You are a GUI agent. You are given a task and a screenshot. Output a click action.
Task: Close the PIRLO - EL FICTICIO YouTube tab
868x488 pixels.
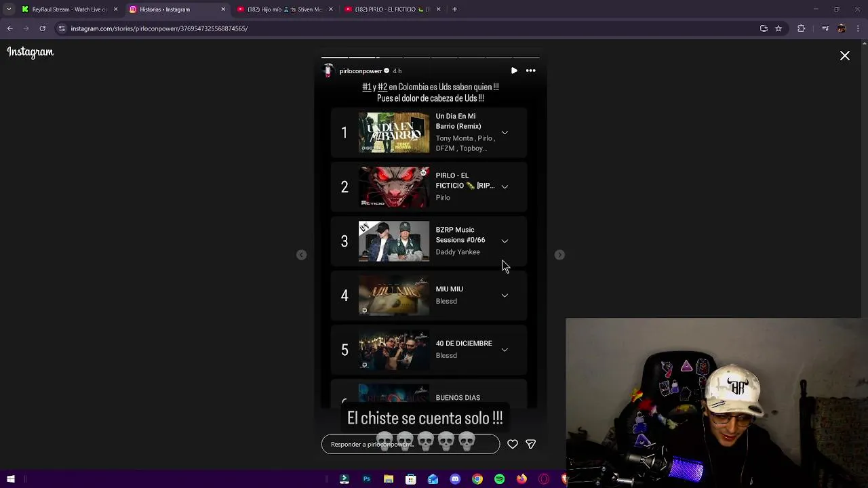pos(438,9)
